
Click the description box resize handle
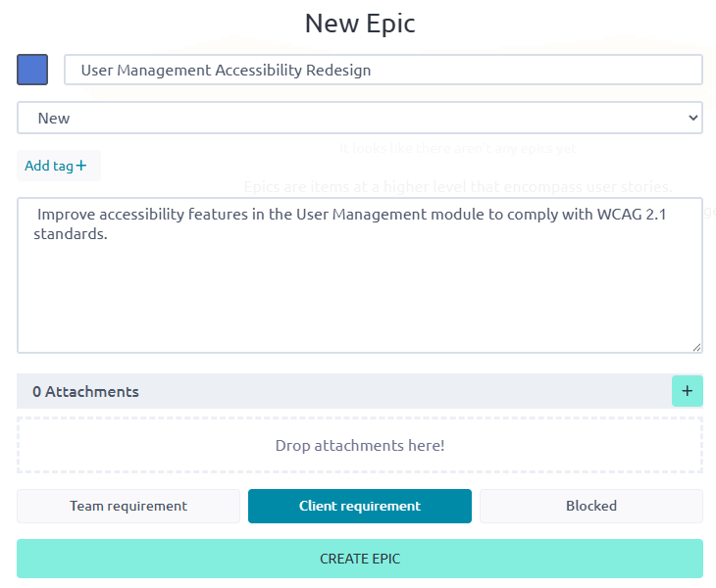696,346
